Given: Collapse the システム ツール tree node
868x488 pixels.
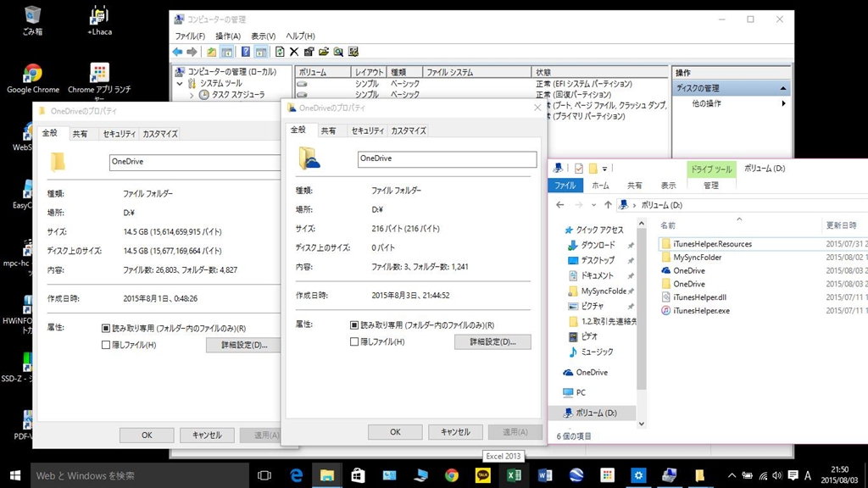Looking at the screenshot, I should pos(180,84).
